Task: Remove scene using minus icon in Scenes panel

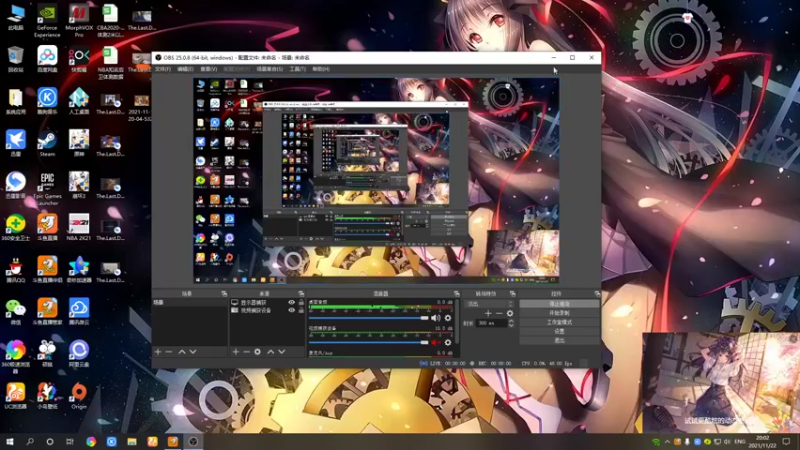Action: coord(169,352)
